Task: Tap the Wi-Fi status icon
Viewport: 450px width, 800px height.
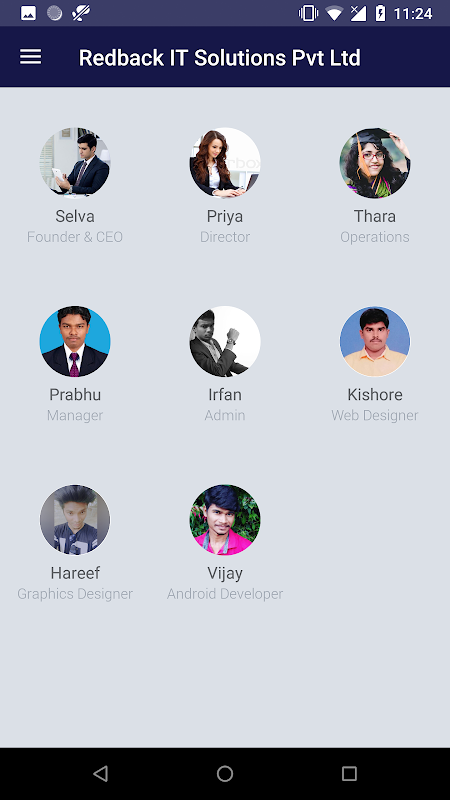Action: click(x=334, y=14)
